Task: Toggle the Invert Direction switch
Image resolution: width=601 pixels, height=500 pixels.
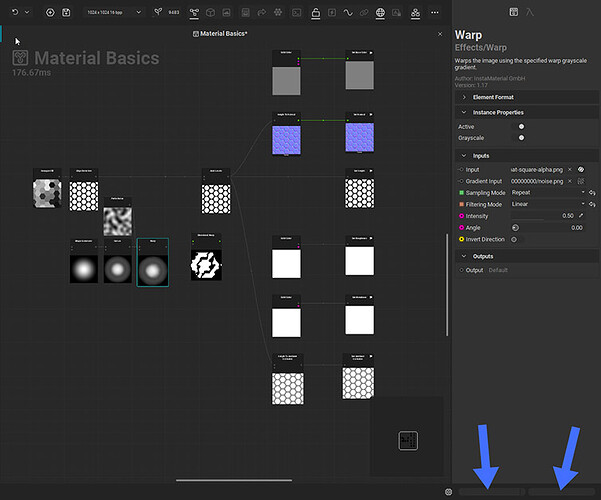Action: click(518, 239)
